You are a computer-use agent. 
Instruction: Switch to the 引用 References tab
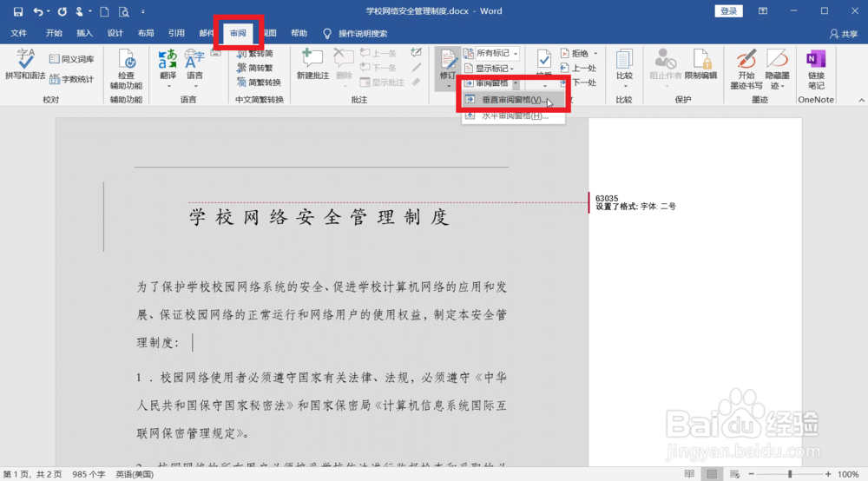click(x=176, y=34)
